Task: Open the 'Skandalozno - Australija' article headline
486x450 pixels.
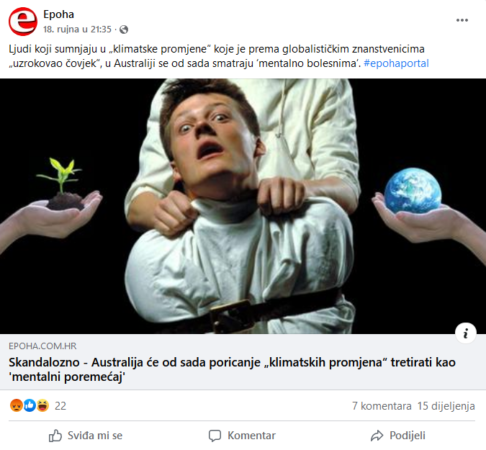Action: 232,369
